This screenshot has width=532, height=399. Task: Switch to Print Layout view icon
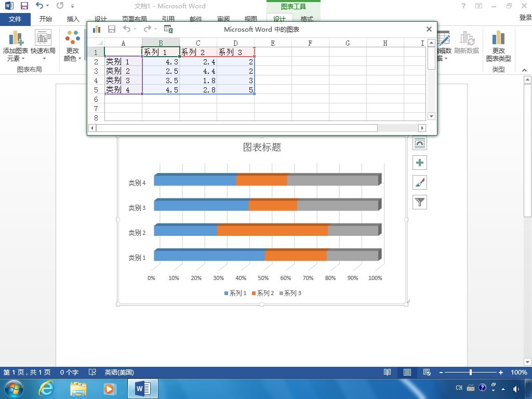pyautogui.click(x=407, y=372)
